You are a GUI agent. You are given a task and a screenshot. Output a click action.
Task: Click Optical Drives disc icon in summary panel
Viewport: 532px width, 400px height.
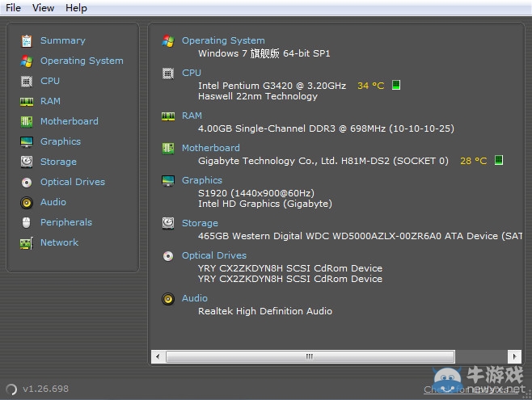point(168,256)
